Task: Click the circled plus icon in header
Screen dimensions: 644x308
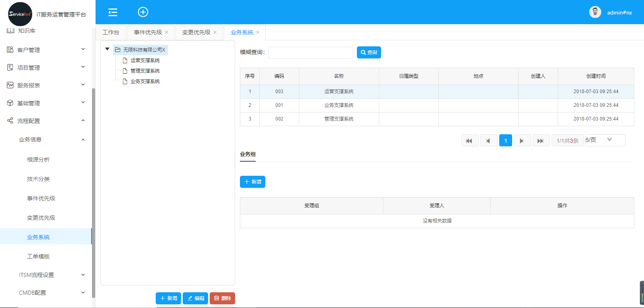Action: 143,12
